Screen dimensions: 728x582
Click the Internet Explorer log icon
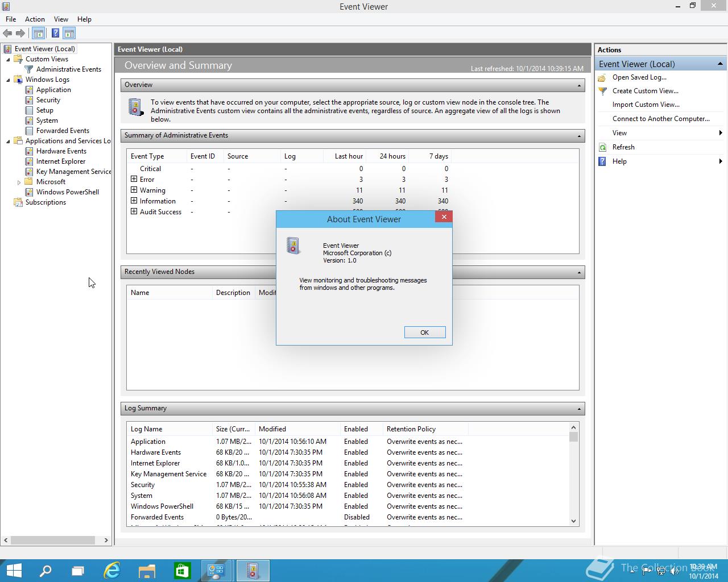click(29, 161)
